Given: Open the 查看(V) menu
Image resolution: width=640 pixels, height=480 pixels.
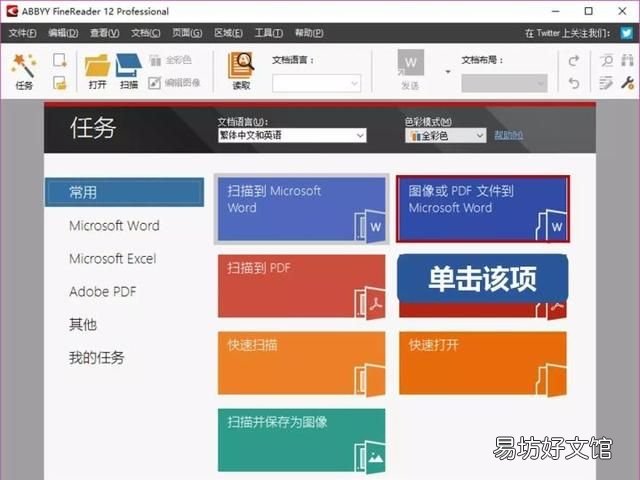Looking at the screenshot, I should 104,33.
